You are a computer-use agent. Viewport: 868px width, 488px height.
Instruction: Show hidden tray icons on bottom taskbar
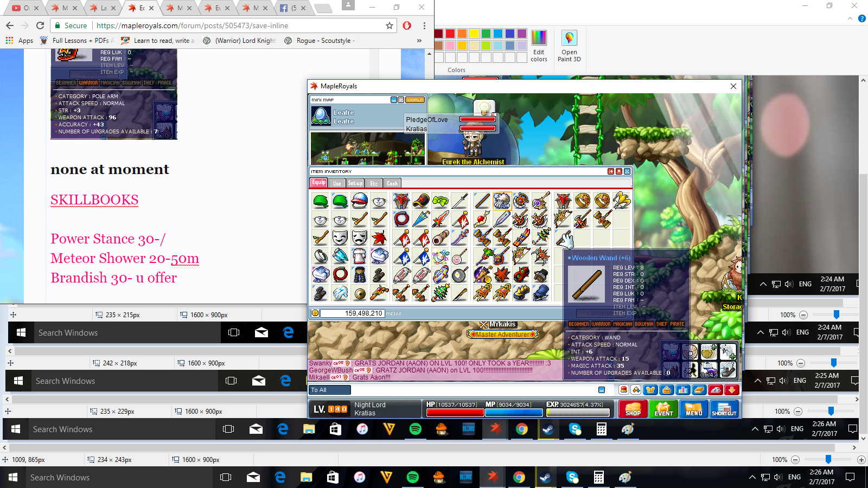pos(752,477)
